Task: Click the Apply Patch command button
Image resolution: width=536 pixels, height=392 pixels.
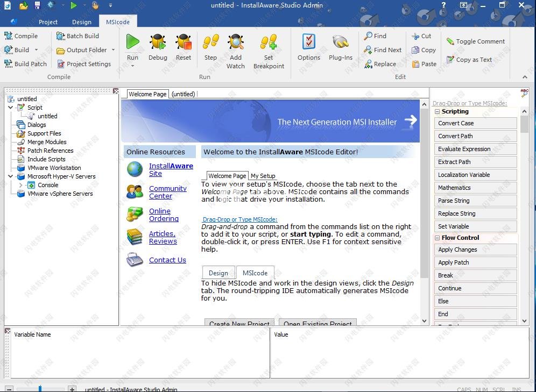Action: (x=476, y=262)
